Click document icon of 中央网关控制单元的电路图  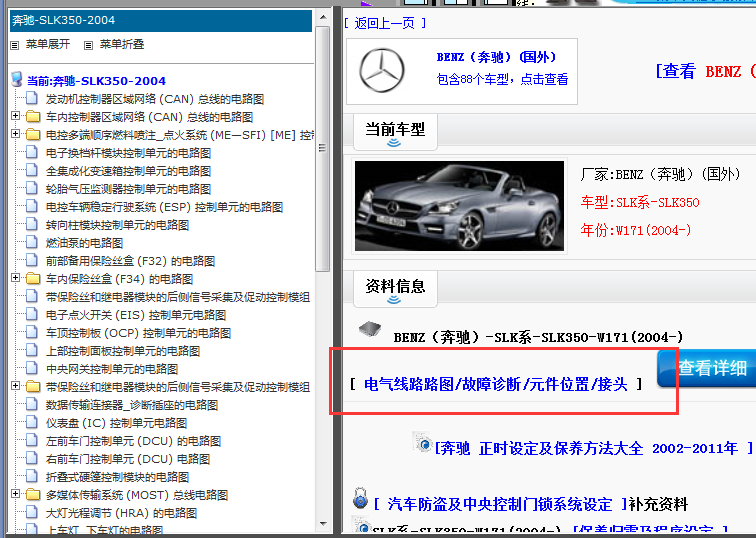(x=32, y=369)
